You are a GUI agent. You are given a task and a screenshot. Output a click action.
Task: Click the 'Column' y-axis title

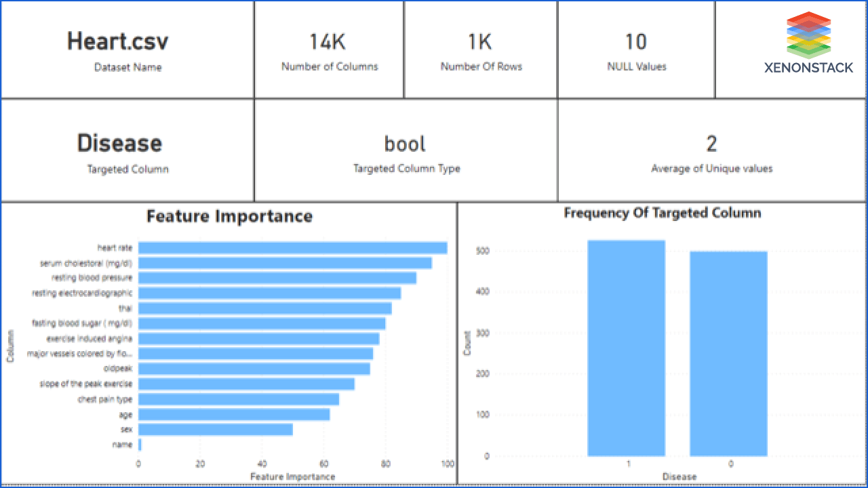(11, 346)
